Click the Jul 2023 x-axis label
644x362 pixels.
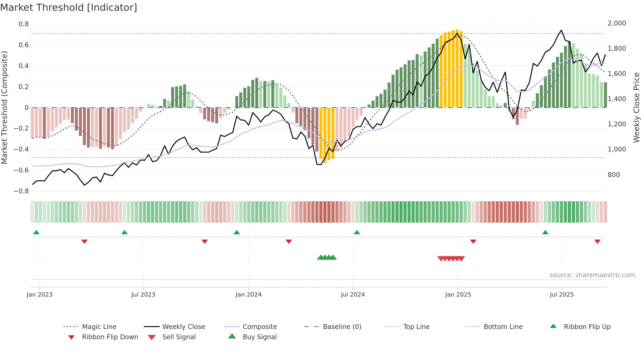143,294
